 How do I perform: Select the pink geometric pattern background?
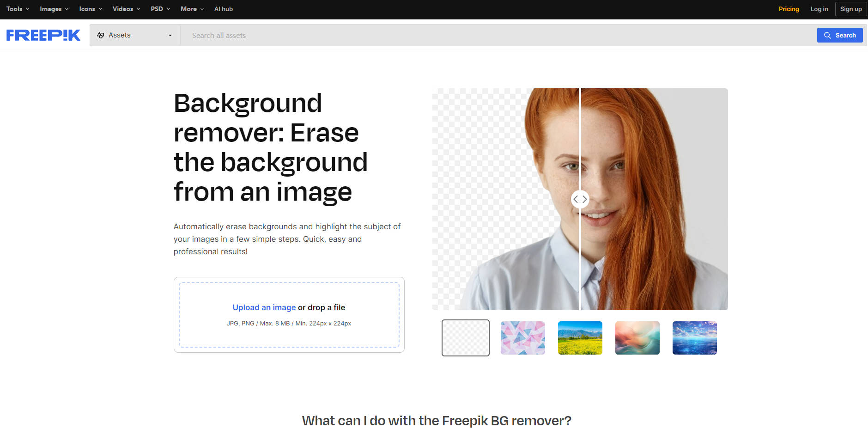(x=522, y=338)
